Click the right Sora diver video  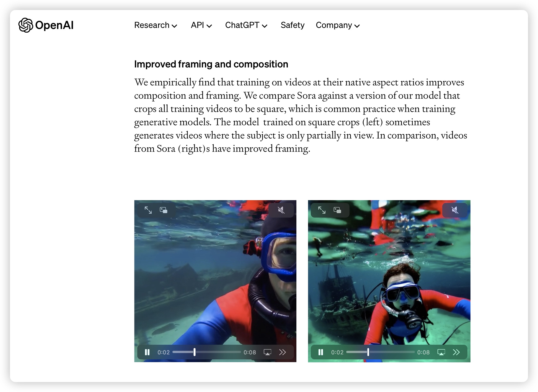(x=389, y=281)
